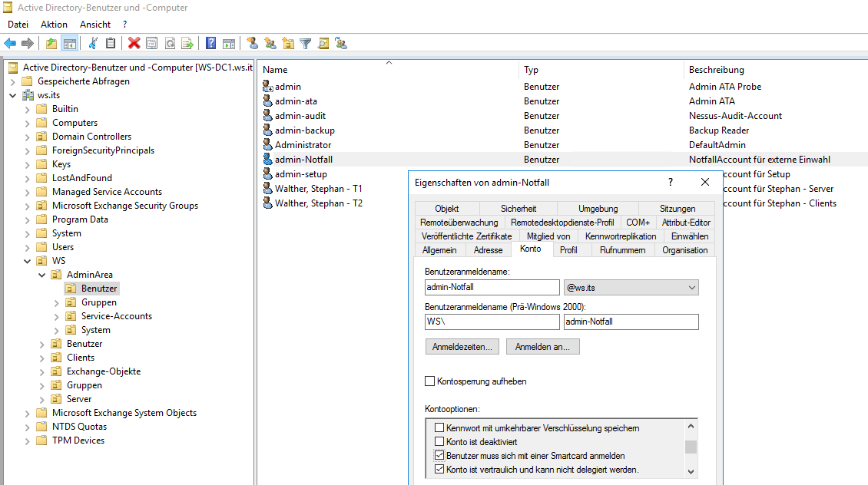This screenshot has height=485, width=868.
Task: Collapse the ws.its domain node
Action: tap(13, 95)
